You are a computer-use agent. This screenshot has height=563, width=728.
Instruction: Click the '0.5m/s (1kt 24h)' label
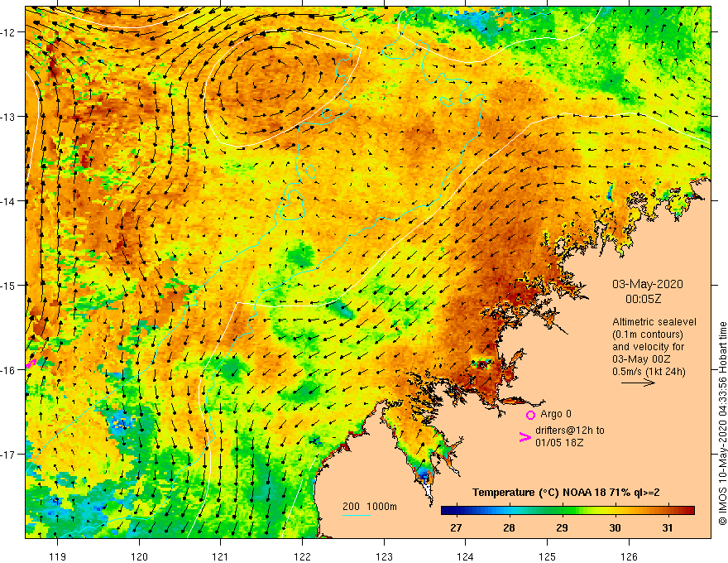coord(649,372)
